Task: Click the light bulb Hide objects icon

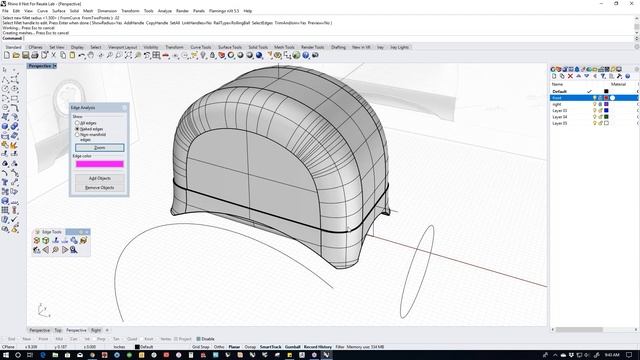Action: [203, 55]
